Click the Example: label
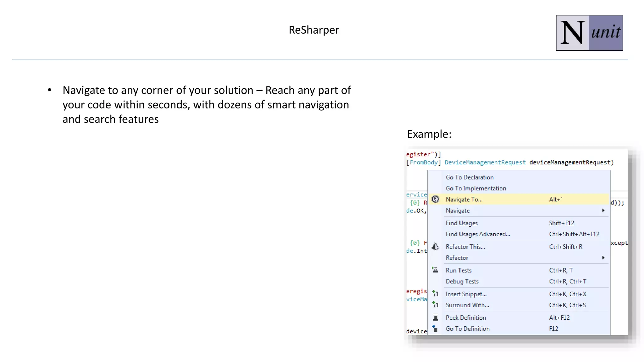 [429, 134]
